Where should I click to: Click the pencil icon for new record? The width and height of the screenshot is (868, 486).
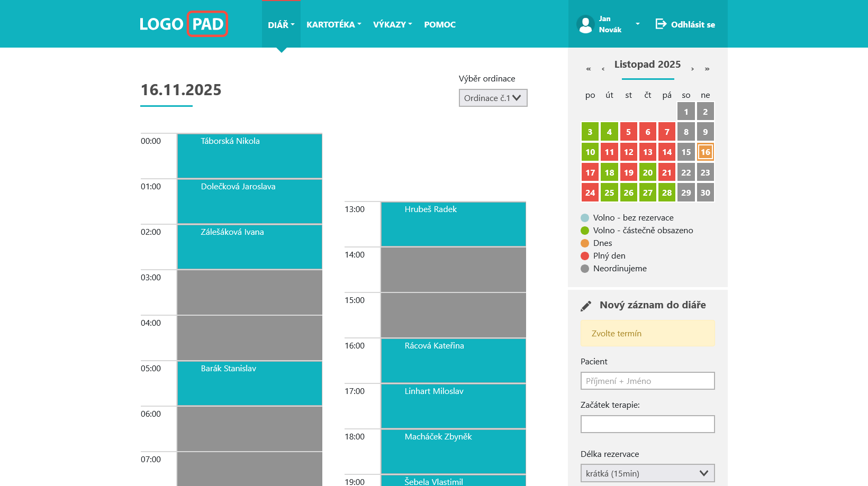pos(586,306)
